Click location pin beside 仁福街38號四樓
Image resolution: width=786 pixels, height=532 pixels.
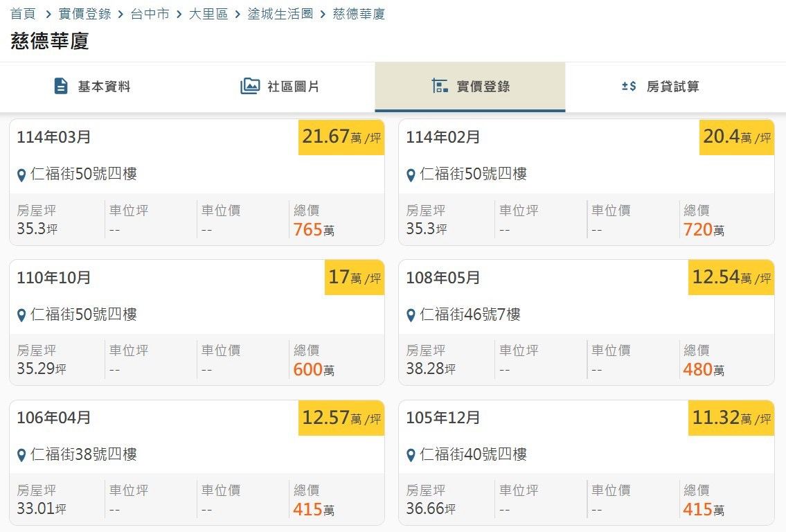(x=21, y=456)
